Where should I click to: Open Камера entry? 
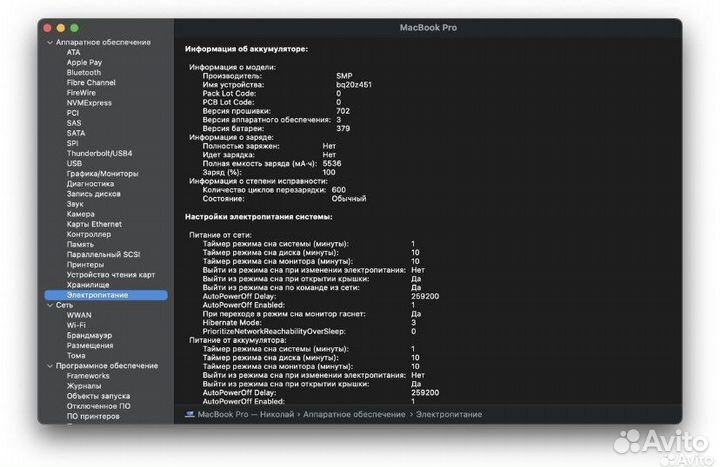(80, 214)
